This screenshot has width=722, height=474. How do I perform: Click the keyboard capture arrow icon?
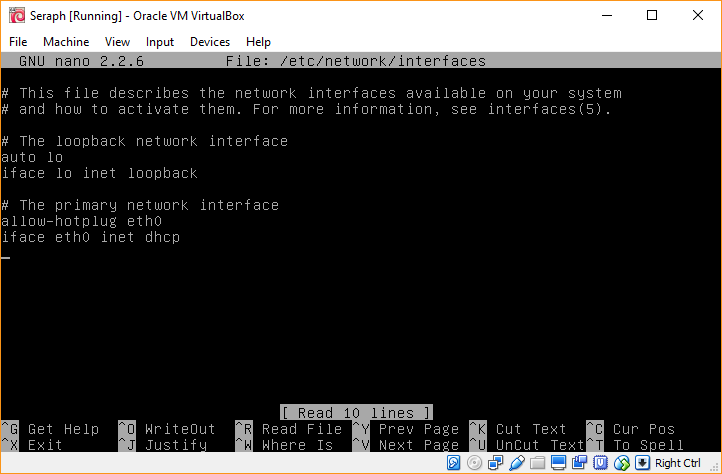643,463
